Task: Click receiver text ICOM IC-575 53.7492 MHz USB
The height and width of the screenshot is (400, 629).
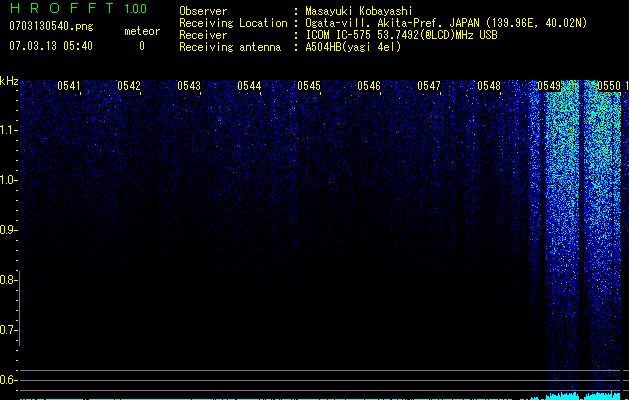Action: point(401,35)
